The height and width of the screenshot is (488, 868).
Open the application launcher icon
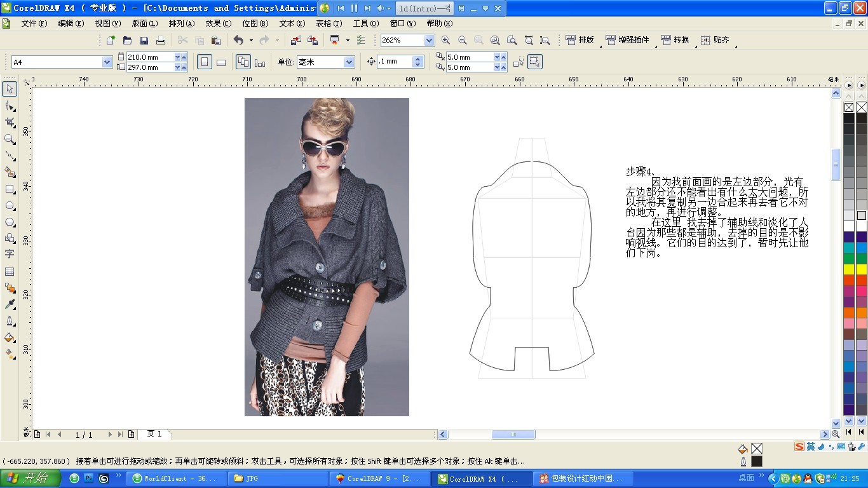[335, 40]
